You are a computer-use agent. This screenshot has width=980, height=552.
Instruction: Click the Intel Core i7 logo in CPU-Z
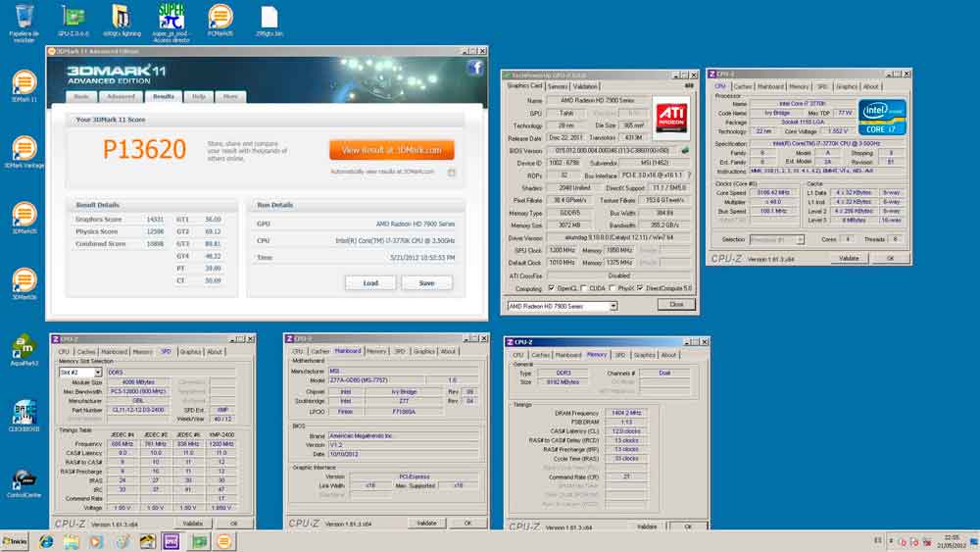(882, 117)
